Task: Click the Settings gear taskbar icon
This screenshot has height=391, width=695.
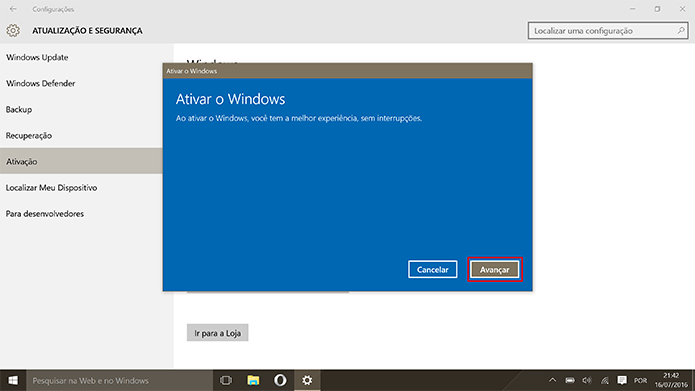Action: [x=307, y=380]
